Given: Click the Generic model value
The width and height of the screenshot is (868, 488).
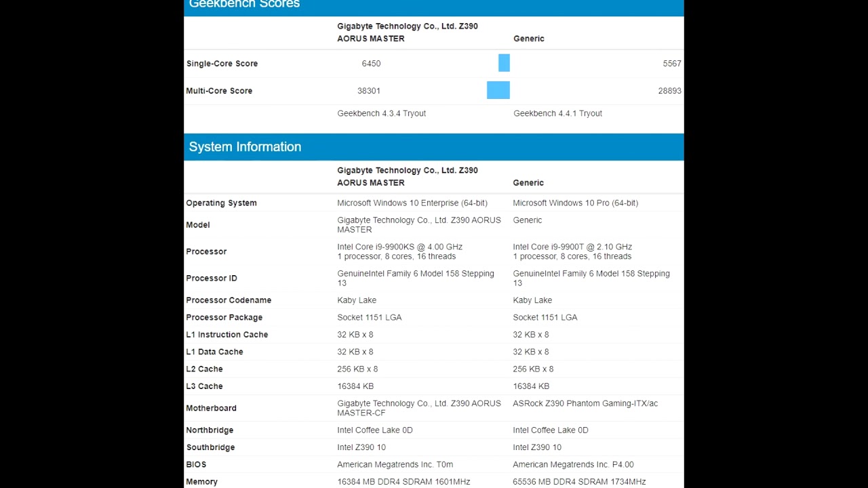Looking at the screenshot, I should [528, 220].
